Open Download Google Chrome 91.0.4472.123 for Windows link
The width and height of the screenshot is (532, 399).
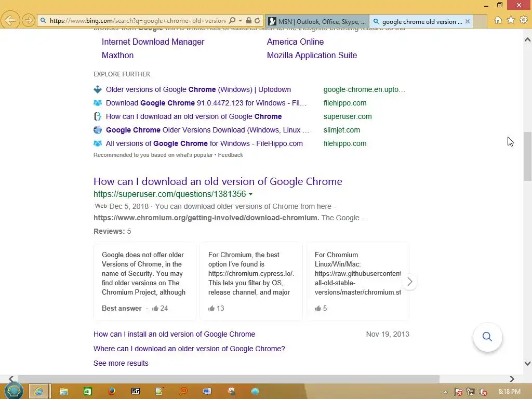(x=206, y=103)
